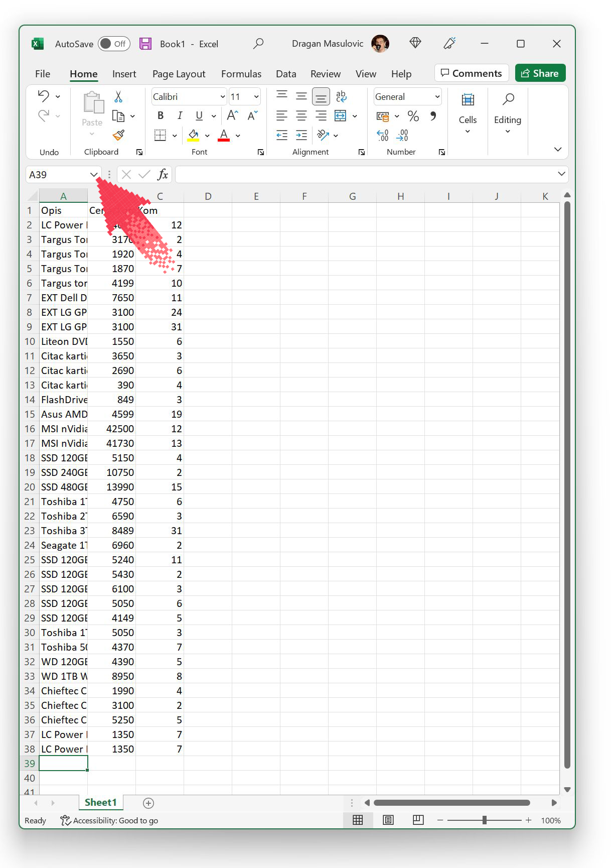
Task: Click the Undo arrow icon
Action: point(44,96)
